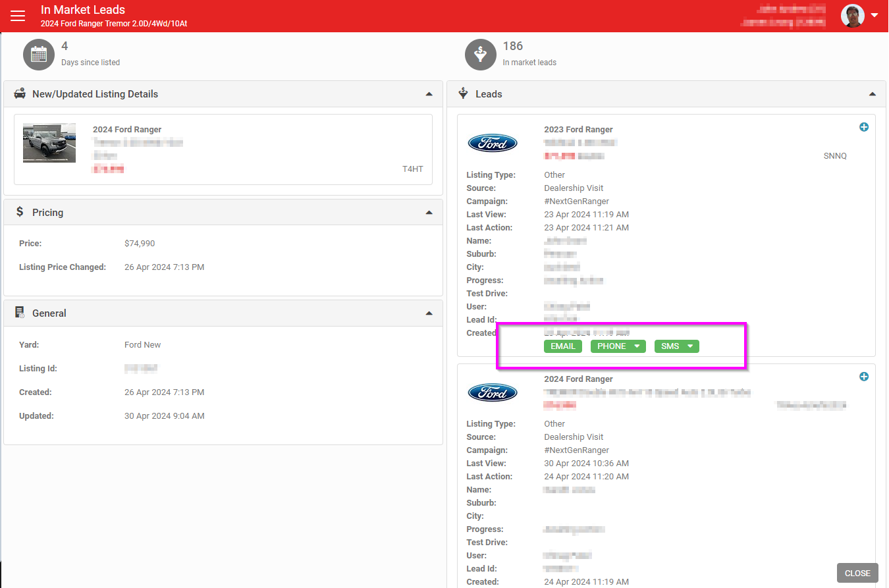Click the 4 days since listed count
The image size is (889, 588).
tap(65, 46)
